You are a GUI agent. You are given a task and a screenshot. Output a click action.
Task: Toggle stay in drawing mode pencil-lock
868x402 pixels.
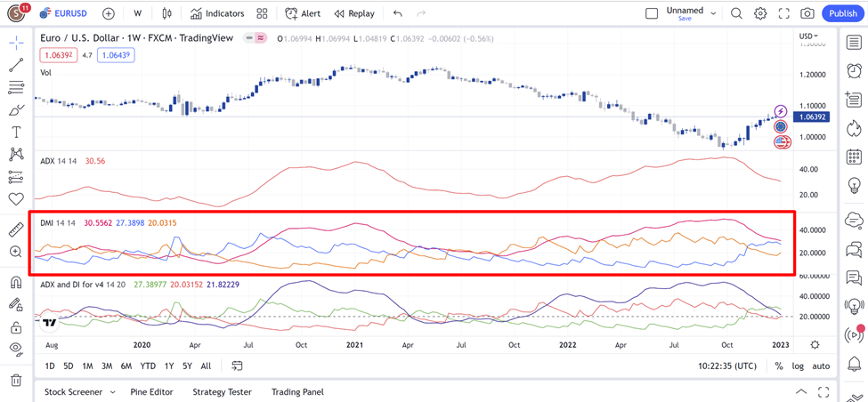coord(16,304)
